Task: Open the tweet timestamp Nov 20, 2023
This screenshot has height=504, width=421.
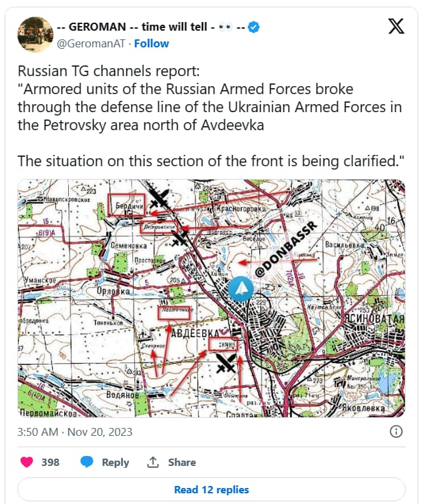Action: [75, 432]
